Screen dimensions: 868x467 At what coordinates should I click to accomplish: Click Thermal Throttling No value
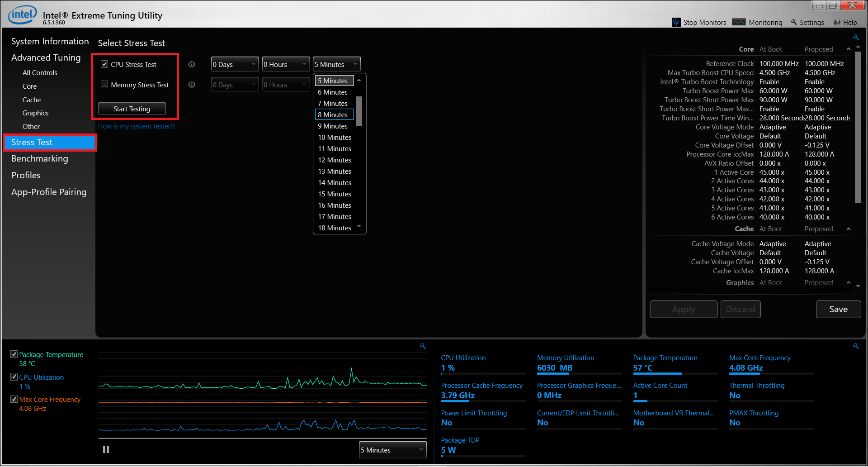click(735, 396)
